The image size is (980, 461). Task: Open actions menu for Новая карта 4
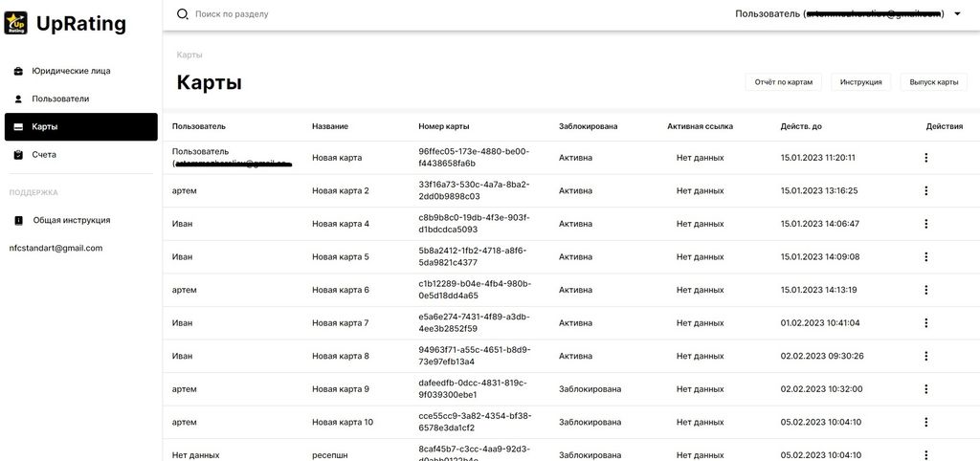point(925,224)
